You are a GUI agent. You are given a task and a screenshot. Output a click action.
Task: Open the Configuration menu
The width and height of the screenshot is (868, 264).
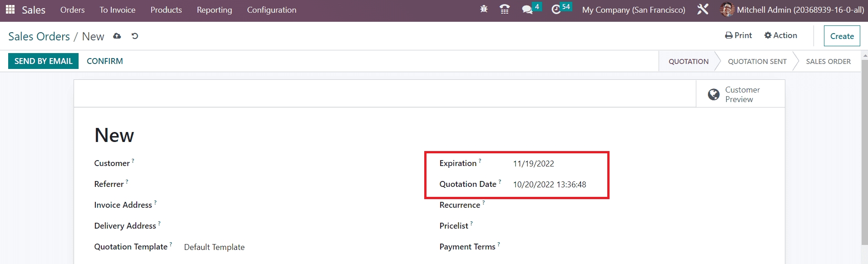(x=271, y=10)
